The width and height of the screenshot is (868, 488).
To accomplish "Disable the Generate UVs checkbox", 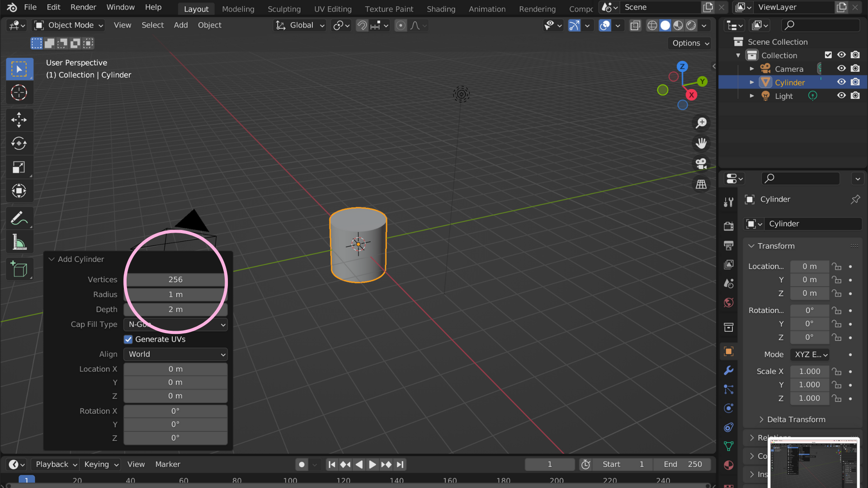I will (128, 339).
